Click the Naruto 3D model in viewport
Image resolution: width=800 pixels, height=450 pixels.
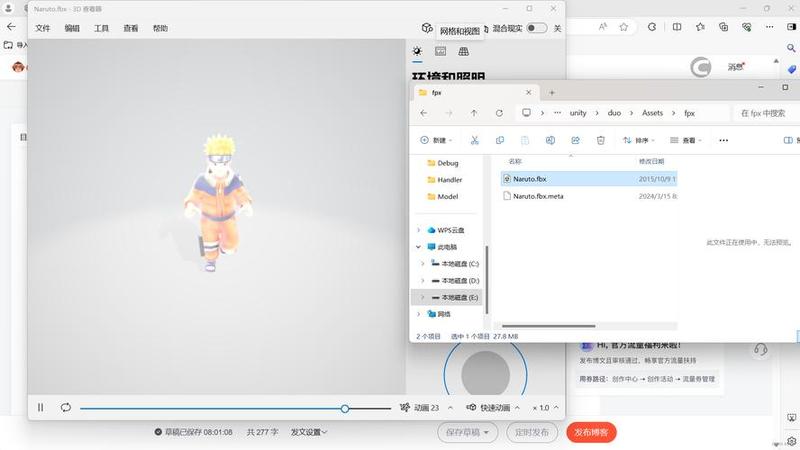[x=218, y=203]
